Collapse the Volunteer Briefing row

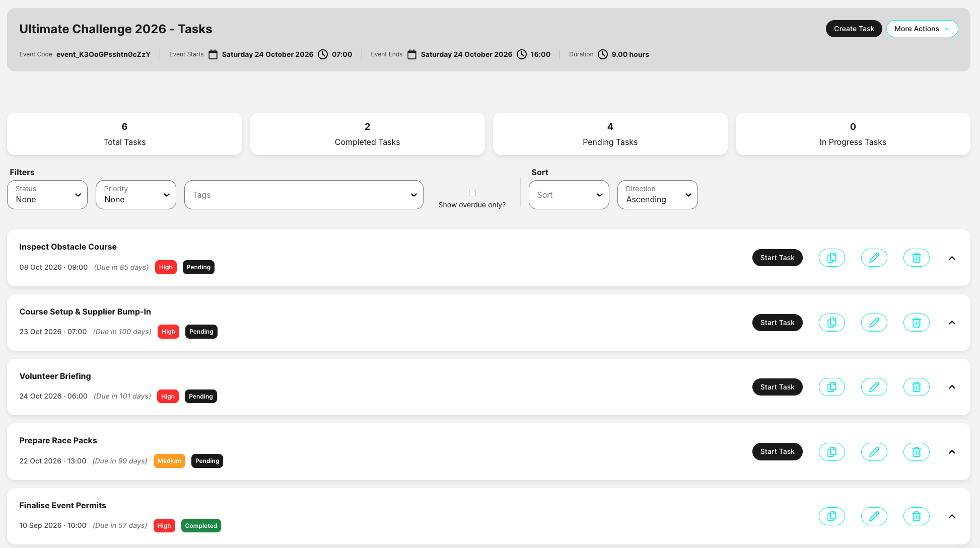[952, 387]
